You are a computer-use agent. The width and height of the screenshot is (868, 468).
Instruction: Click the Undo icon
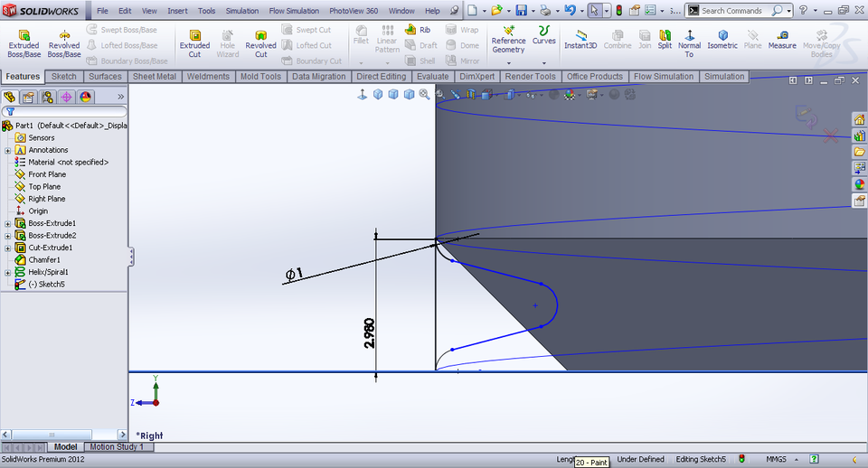[570, 10]
